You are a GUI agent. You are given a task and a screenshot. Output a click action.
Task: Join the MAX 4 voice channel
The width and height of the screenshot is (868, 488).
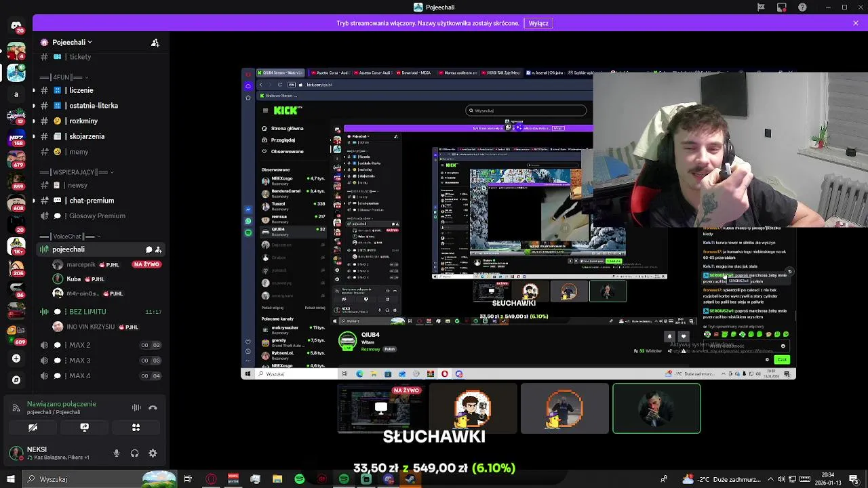(100, 375)
